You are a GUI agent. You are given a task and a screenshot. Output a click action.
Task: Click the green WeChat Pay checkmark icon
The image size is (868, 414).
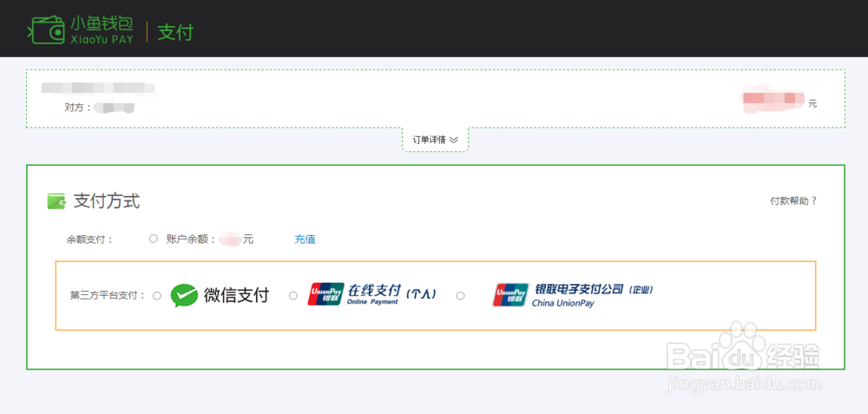[184, 296]
